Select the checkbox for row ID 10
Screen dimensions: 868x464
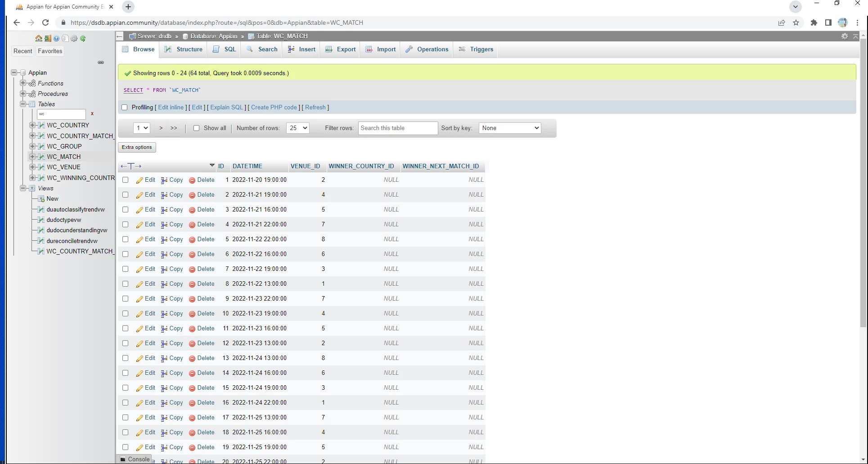[x=126, y=314]
